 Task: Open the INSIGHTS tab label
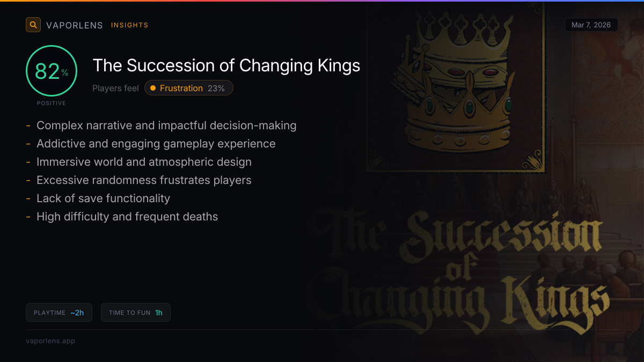pos(129,25)
